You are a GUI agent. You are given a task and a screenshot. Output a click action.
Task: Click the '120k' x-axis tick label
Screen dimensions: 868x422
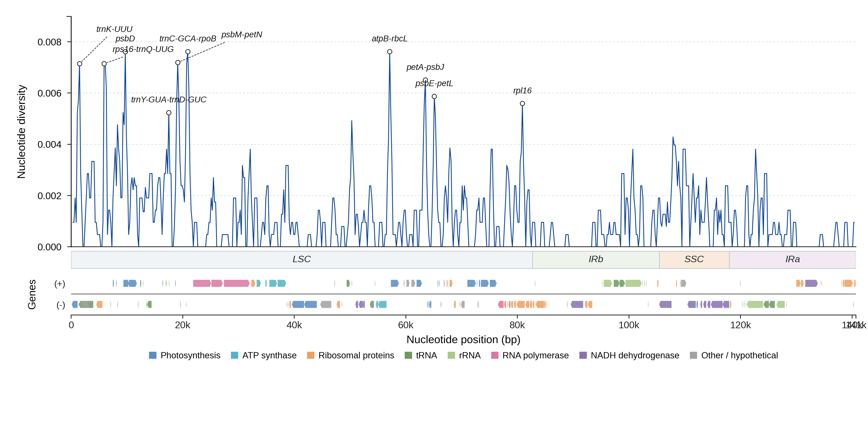[740, 325]
